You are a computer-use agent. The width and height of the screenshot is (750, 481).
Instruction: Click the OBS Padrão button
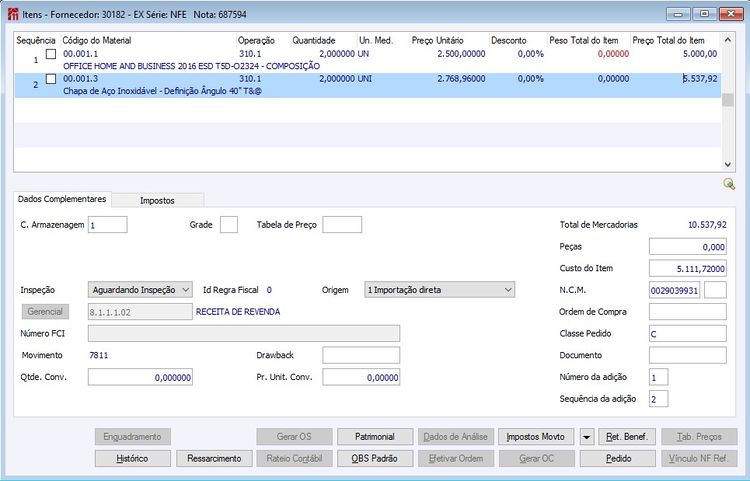coord(375,459)
